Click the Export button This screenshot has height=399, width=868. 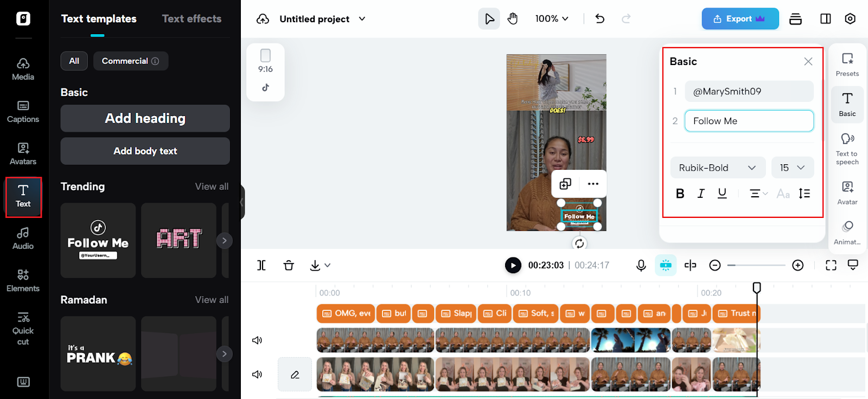click(740, 18)
